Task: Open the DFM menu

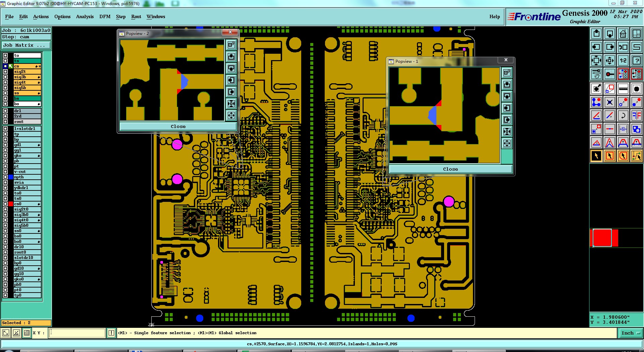Action: point(105,16)
